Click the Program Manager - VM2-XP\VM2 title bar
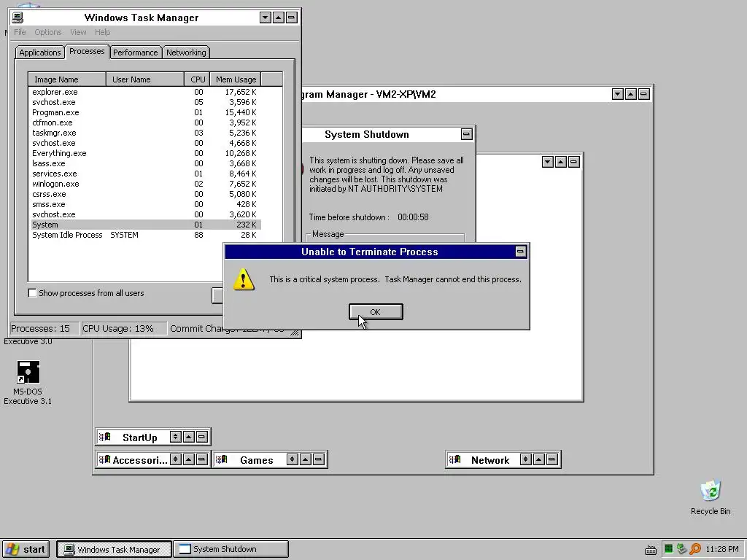The image size is (747, 560). click(456, 94)
